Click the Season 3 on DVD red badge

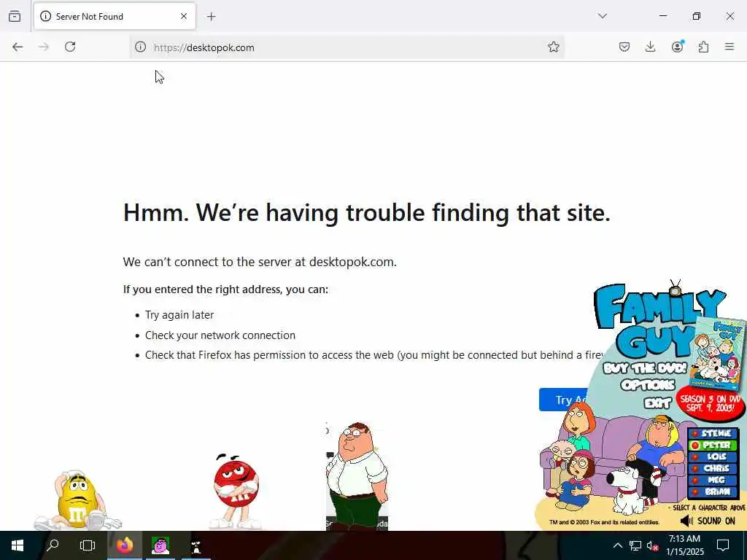click(711, 403)
